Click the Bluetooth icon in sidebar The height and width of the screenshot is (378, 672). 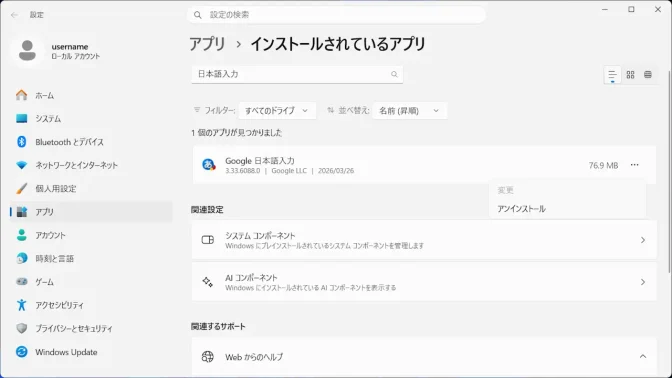(21, 142)
